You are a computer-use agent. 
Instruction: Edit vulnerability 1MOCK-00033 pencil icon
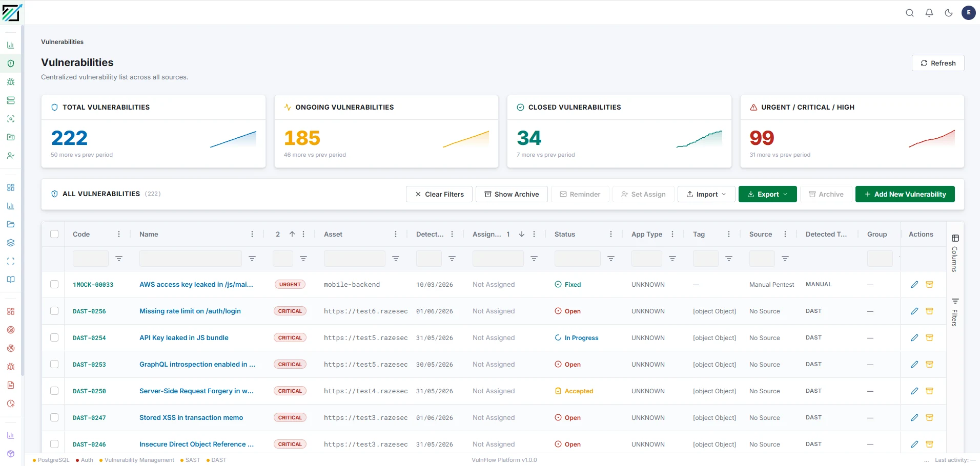914,284
